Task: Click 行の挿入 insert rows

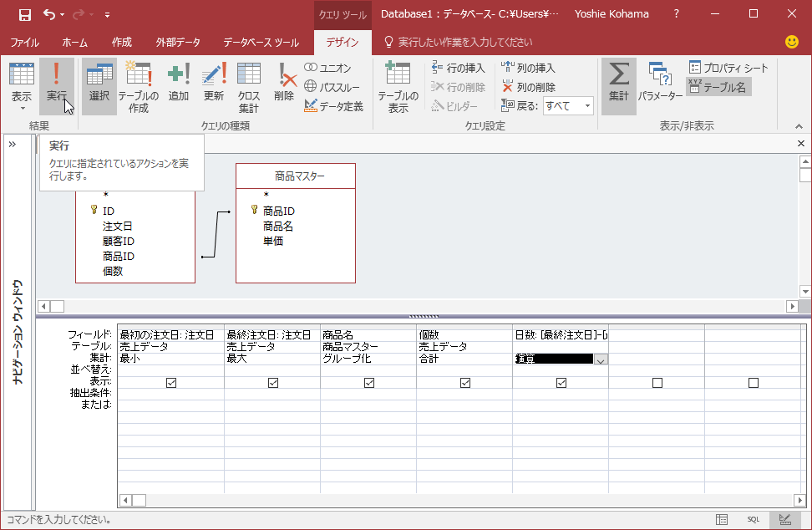Action: [x=459, y=68]
